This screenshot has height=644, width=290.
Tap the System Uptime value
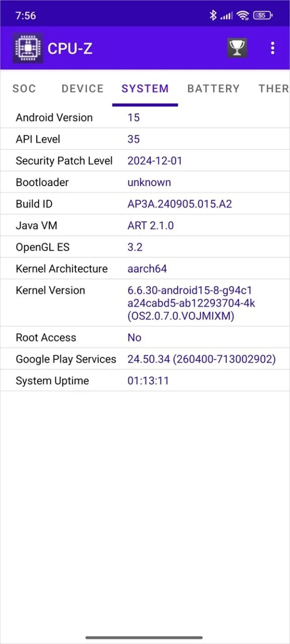pos(148,380)
